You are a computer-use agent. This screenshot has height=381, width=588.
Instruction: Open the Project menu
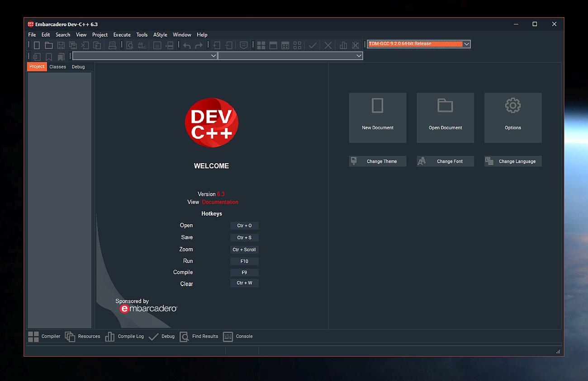tap(100, 35)
